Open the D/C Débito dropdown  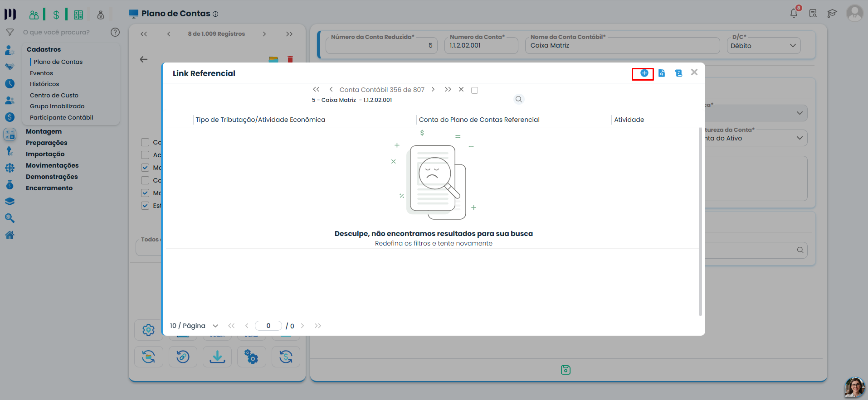[x=764, y=46]
